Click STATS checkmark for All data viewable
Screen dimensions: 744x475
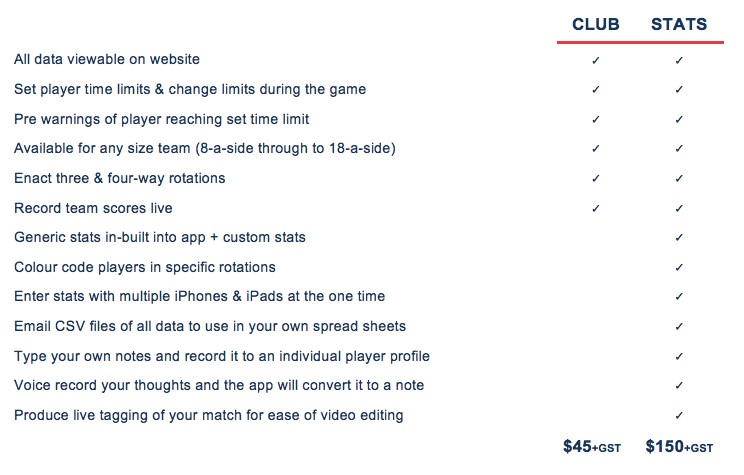(679, 60)
